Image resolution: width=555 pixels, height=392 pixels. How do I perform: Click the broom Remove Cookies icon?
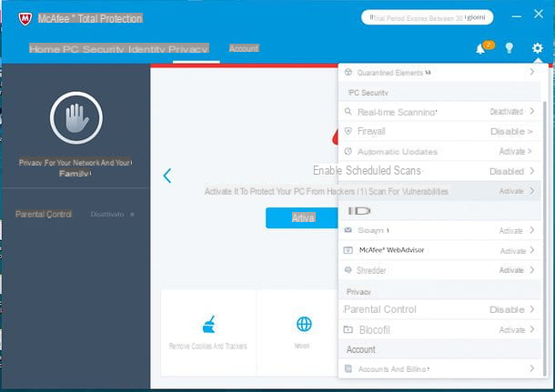pos(209,325)
